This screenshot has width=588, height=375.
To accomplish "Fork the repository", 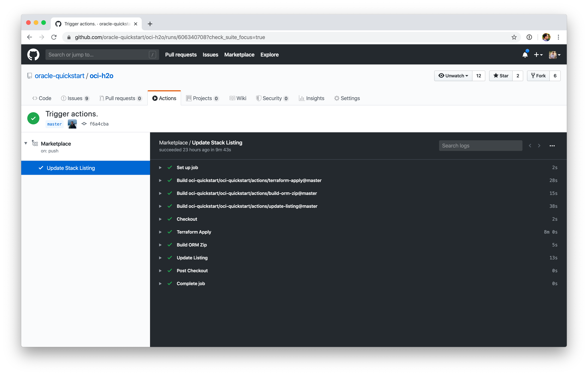I will click(x=538, y=76).
